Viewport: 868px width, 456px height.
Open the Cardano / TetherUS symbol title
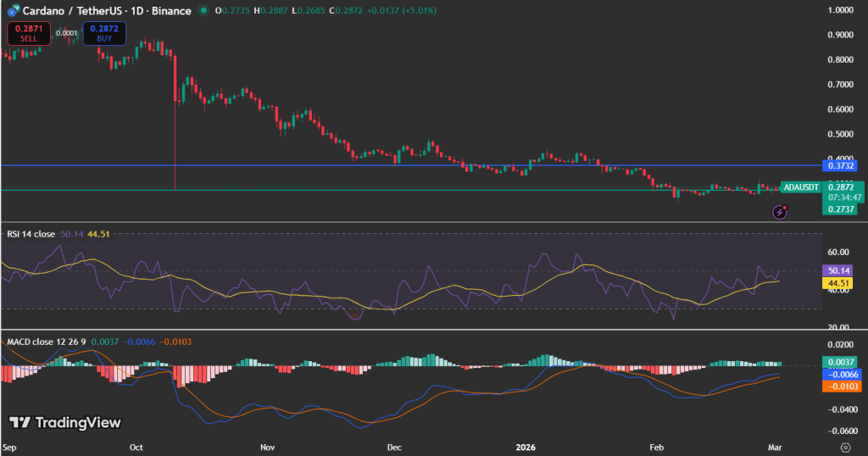(107, 10)
